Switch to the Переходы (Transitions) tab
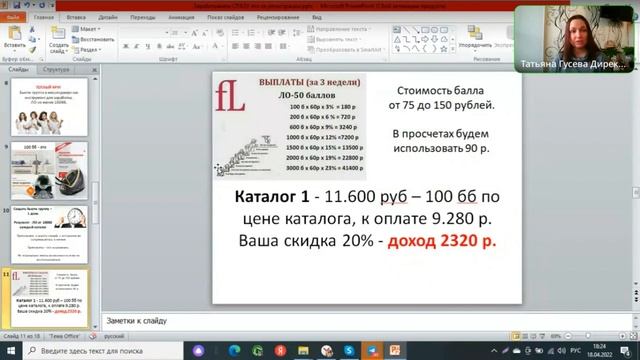 [143, 18]
